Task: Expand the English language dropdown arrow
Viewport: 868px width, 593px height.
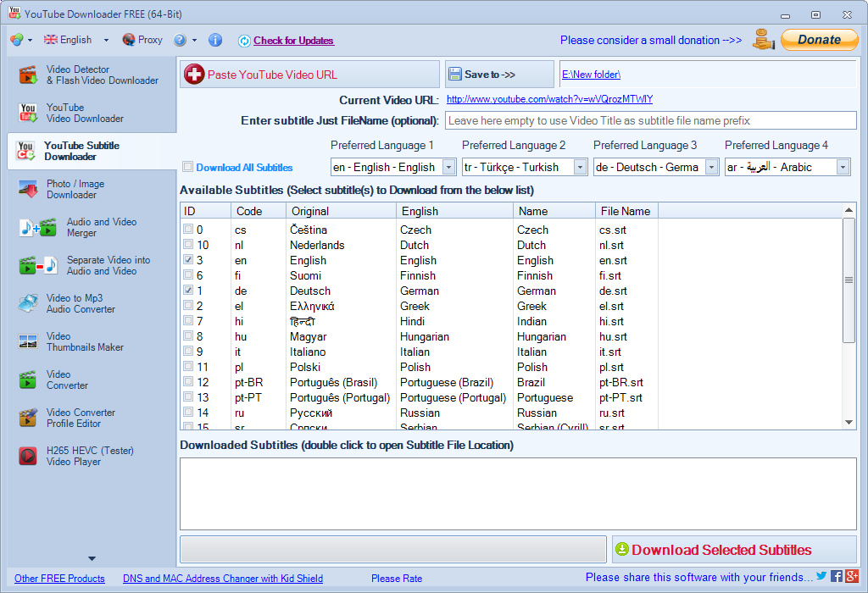Action: point(106,41)
